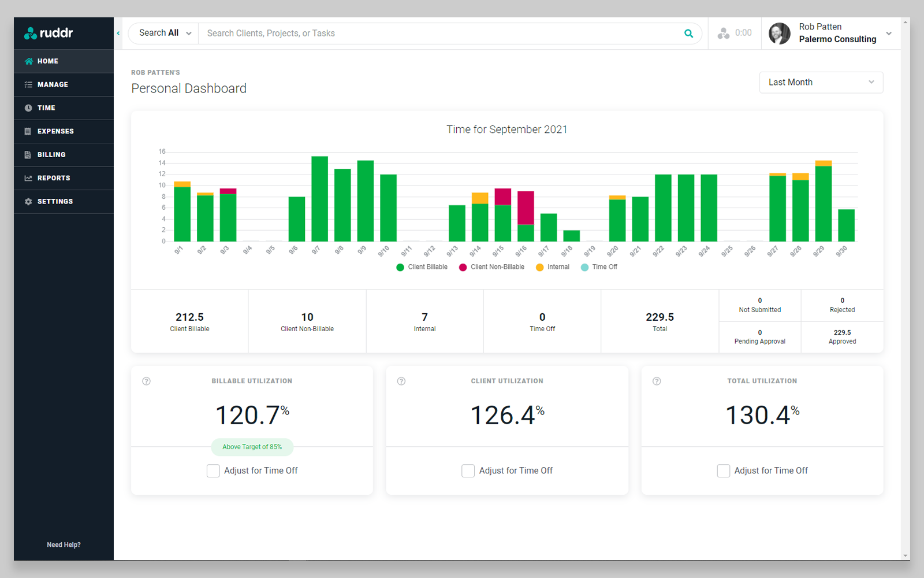
Task: Enable Adjust for Time Off under Billable Utilization
Action: click(213, 470)
